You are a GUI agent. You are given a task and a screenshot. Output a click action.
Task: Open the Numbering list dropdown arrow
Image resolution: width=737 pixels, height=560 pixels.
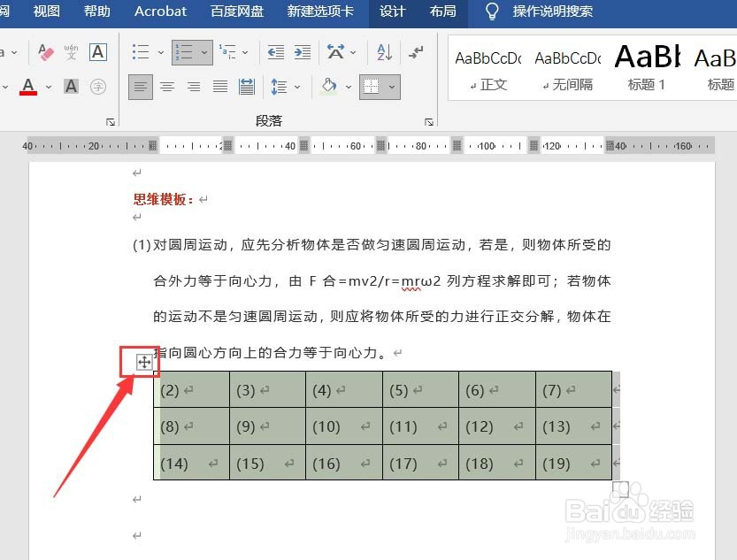205,52
